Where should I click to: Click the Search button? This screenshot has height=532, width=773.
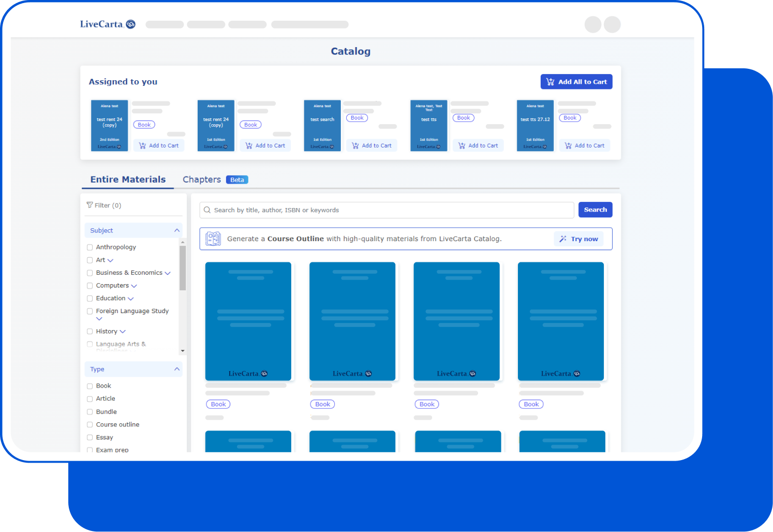(595, 210)
